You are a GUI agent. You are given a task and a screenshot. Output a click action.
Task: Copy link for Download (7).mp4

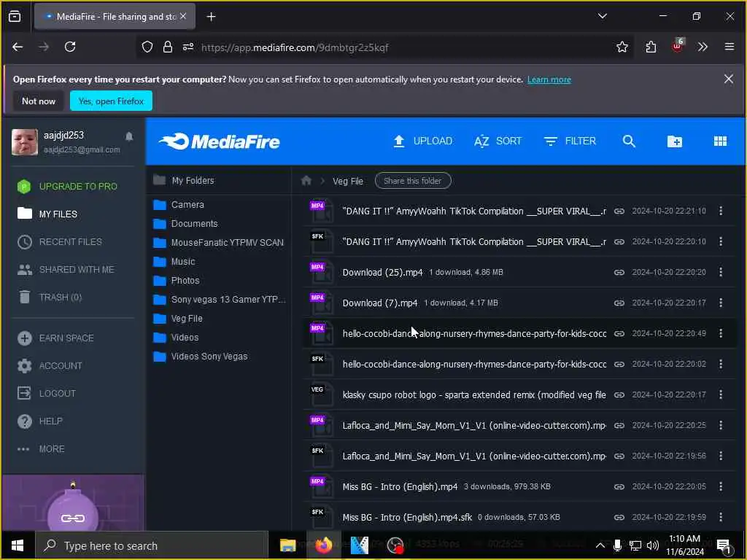[x=619, y=303]
